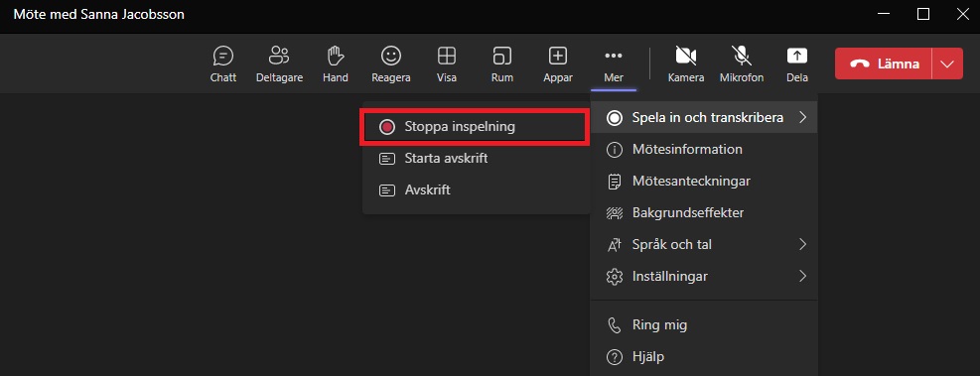980x376 pixels.
Task: Expand the arrow beside Lämna button
Action: pyautogui.click(x=947, y=63)
